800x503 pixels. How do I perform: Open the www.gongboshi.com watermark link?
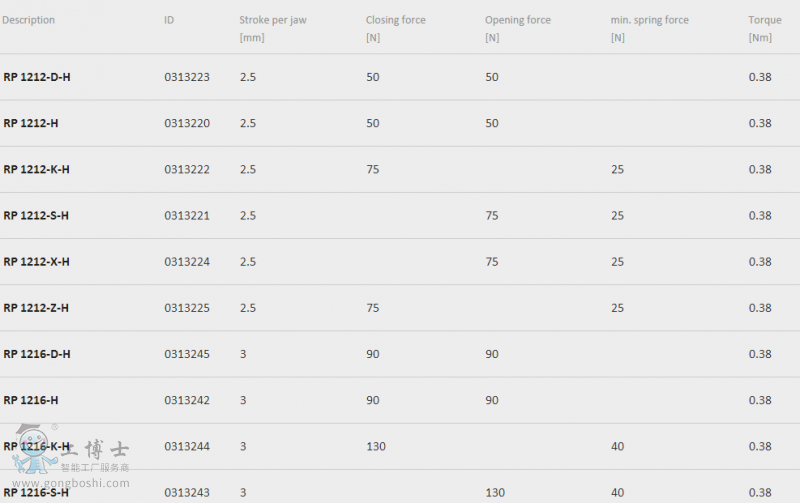click(71, 483)
